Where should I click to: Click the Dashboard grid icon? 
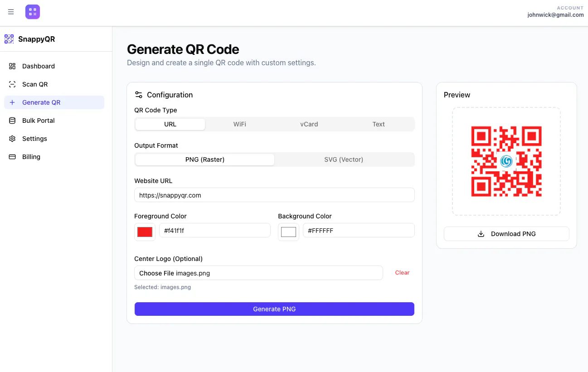pyautogui.click(x=12, y=66)
